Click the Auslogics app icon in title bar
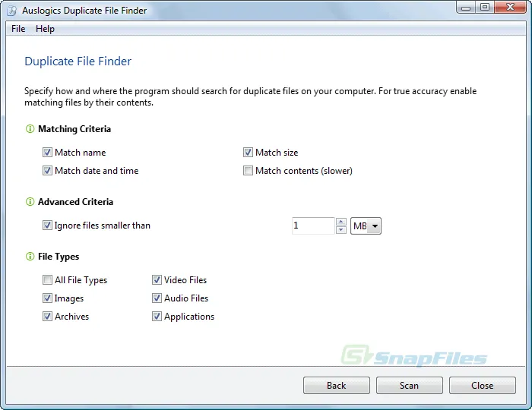The width and height of the screenshot is (532, 410). (12, 11)
